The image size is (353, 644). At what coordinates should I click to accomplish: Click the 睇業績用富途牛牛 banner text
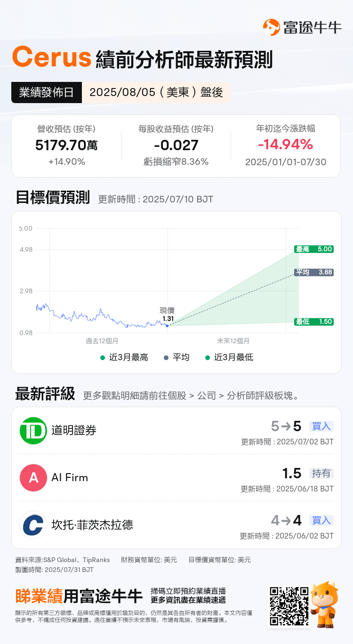point(79,596)
